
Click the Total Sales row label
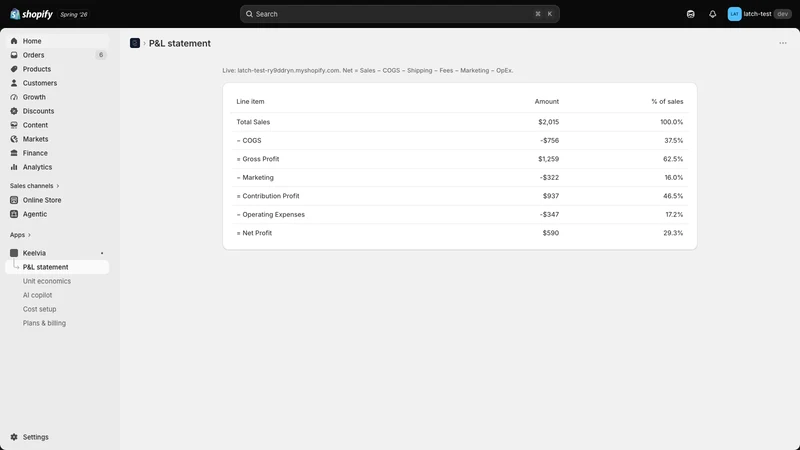pos(253,122)
